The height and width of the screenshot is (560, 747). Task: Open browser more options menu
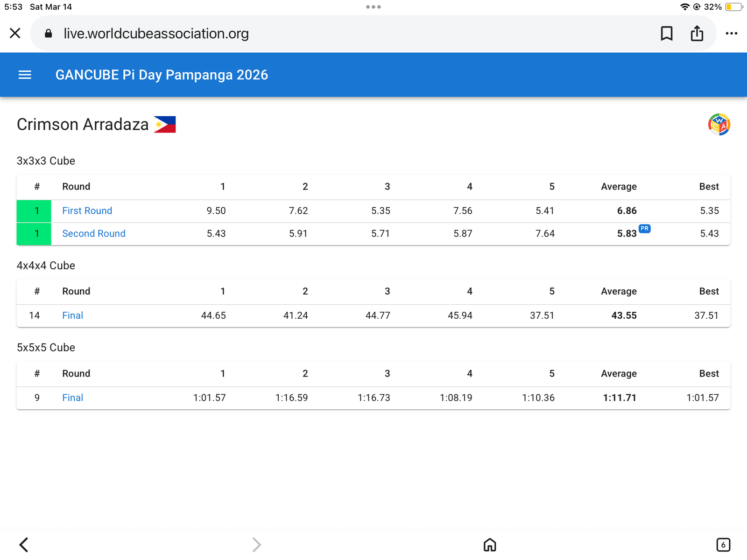pyautogui.click(x=732, y=34)
